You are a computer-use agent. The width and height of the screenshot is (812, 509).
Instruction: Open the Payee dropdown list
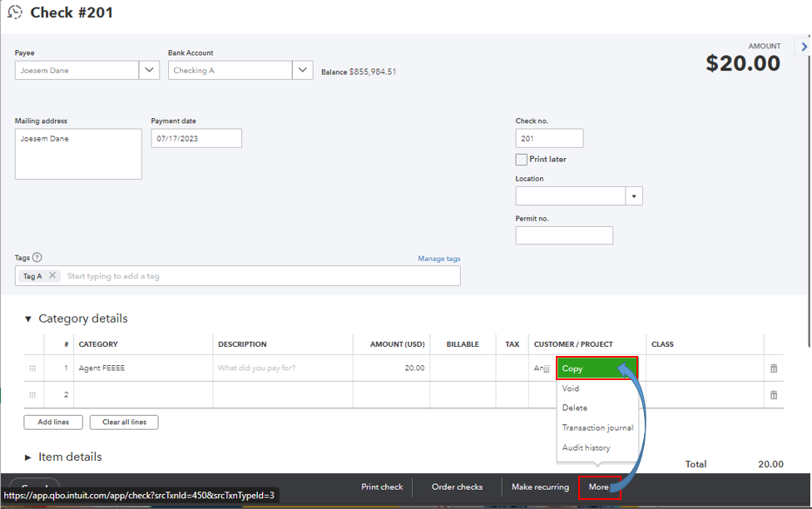149,71
